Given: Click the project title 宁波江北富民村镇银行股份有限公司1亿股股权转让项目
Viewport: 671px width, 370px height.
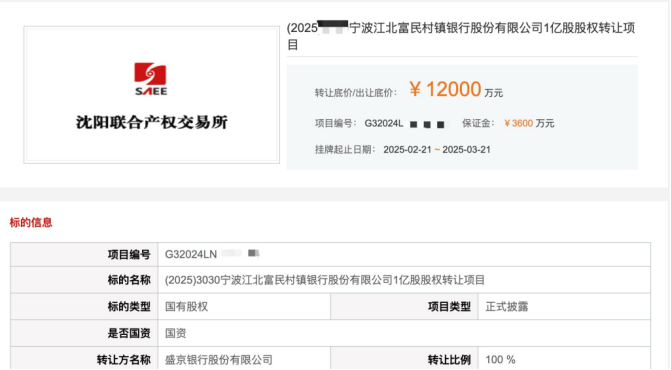Looking at the screenshot, I should (x=461, y=36).
